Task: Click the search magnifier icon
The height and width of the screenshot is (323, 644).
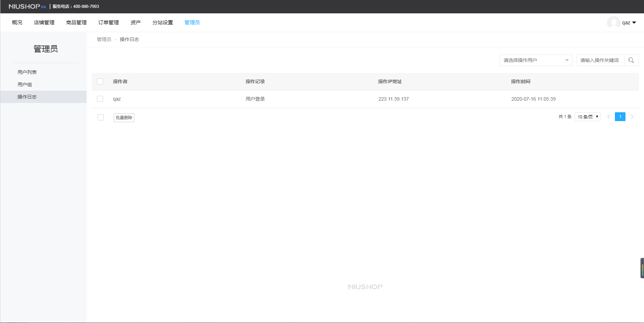Action: pos(631,60)
